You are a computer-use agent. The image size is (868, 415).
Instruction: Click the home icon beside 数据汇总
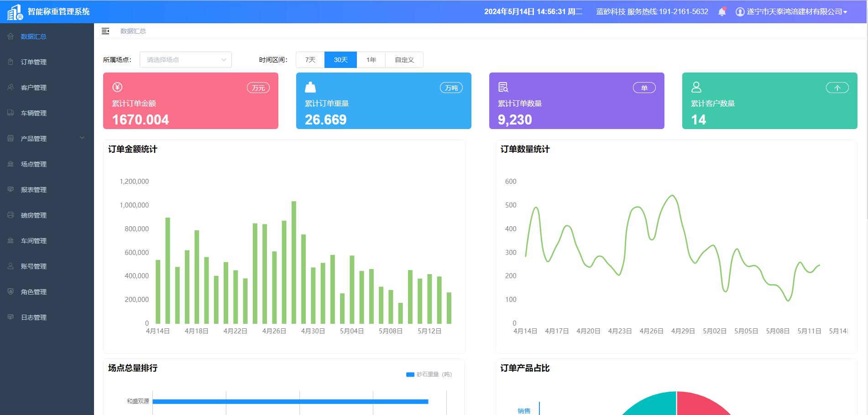click(x=10, y=36)
